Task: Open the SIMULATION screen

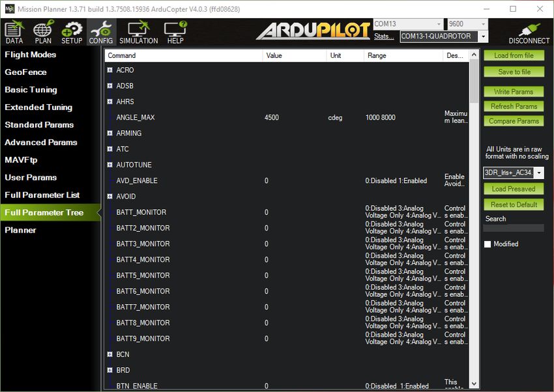Action: tap(138, 33)
